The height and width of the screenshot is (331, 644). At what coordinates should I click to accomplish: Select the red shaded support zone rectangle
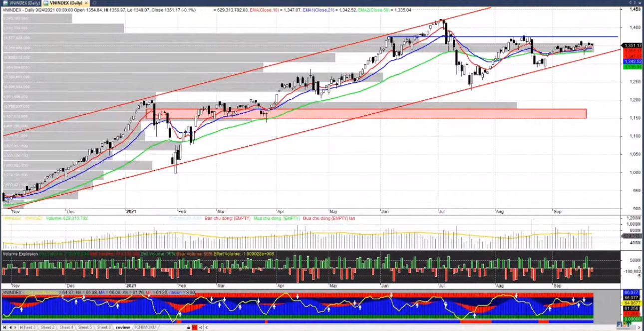(366, 113)
